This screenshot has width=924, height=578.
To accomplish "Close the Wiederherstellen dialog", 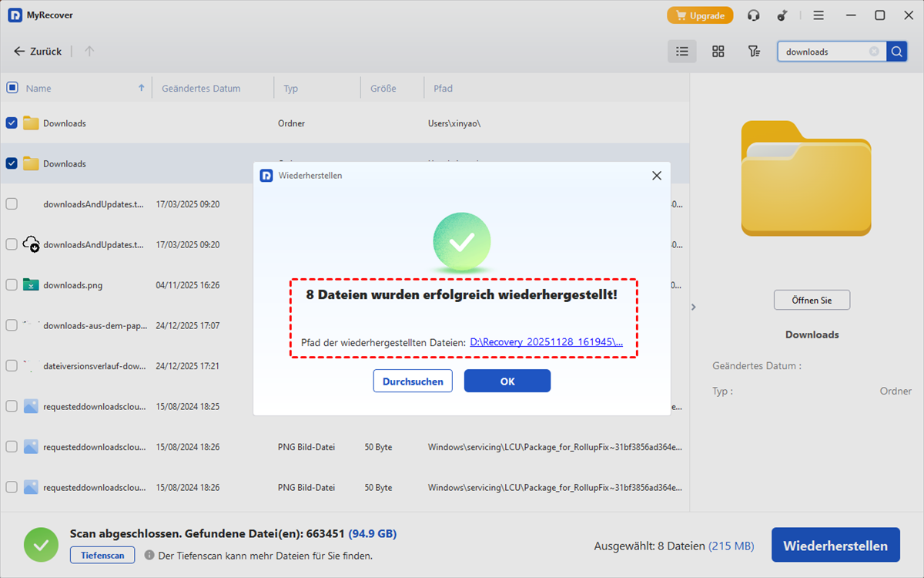I will [x=656, y=176].
